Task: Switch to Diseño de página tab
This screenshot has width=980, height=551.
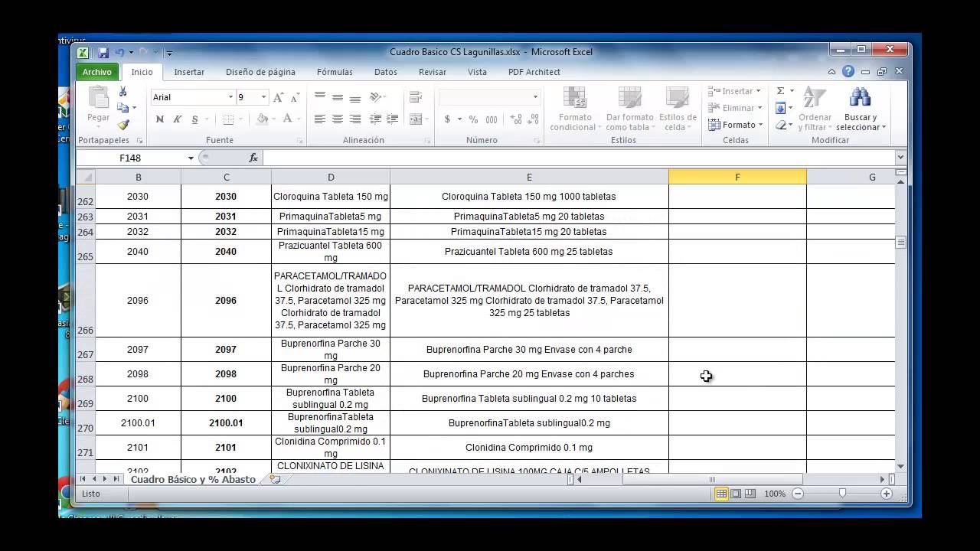Action: pyautogui.click(x=260, y=72)
